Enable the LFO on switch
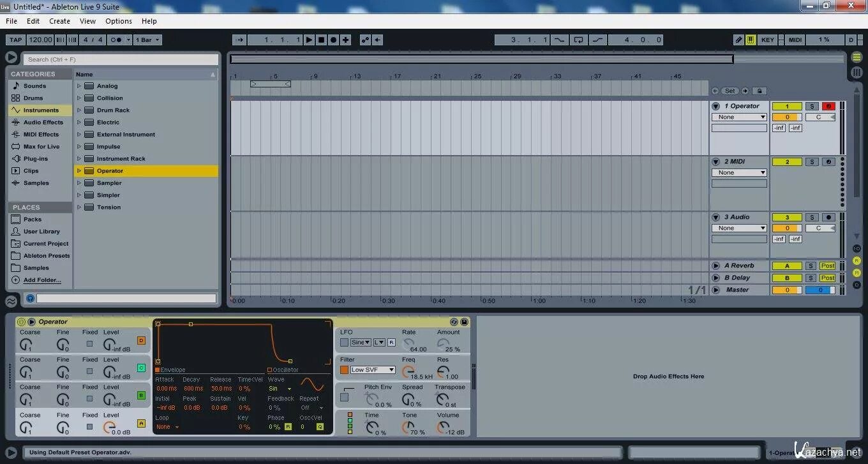Screen dimensions: 868x464 345,342
